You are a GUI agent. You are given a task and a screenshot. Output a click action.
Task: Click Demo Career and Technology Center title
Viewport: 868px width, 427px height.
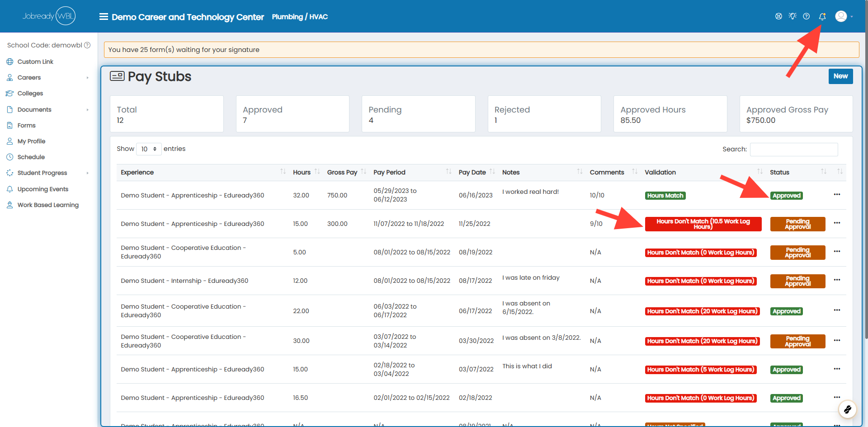coord(188,17)
